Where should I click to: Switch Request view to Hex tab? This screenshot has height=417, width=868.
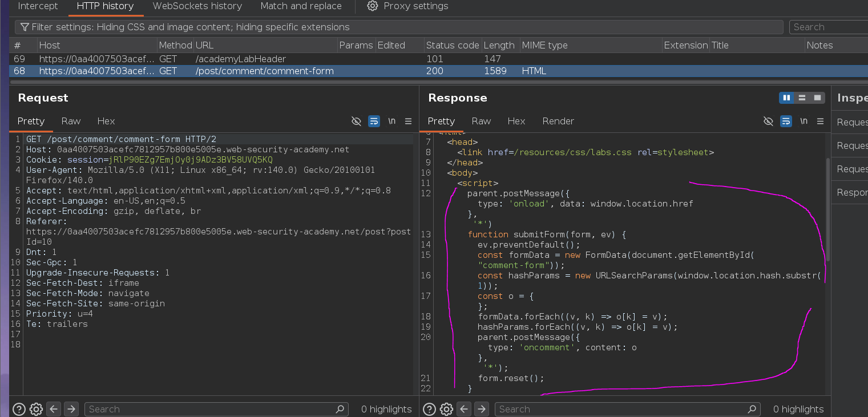coord(106,121)
